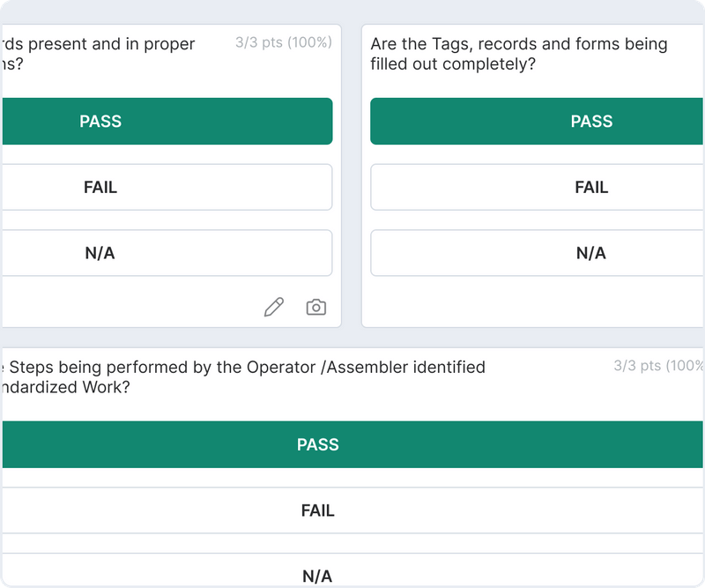705x588 pixels.
Task: Click the pencil icon to add a note
Action: pyautogui.click(x=274, y=307)
